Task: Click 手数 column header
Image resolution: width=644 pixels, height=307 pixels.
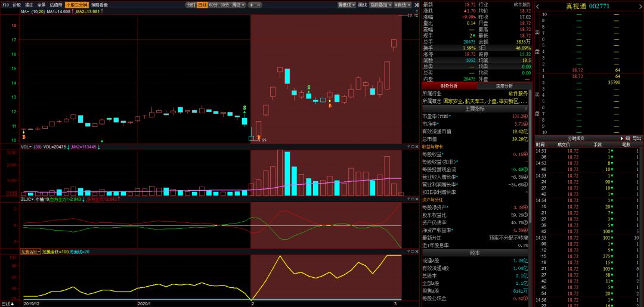Action: point(597,144)
